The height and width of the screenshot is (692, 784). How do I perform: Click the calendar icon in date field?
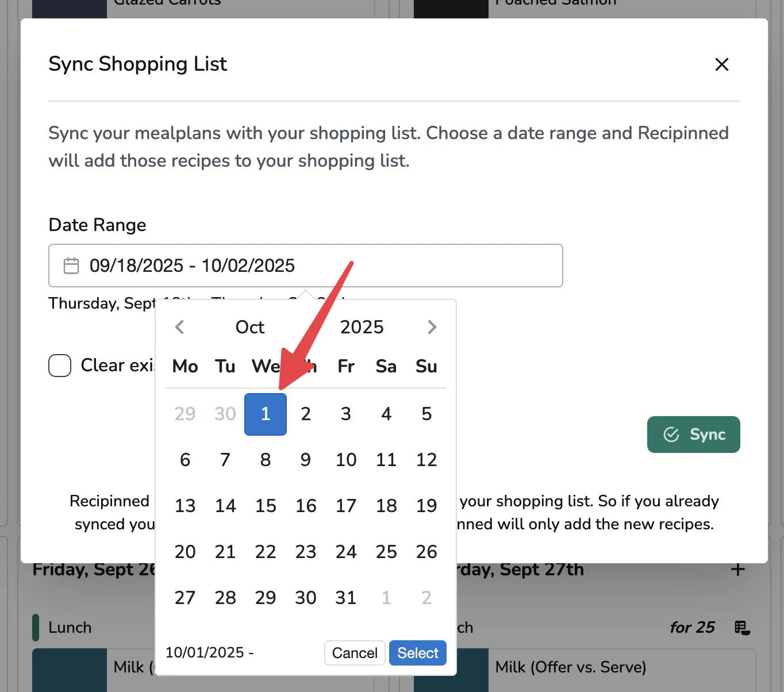point(71,266)
